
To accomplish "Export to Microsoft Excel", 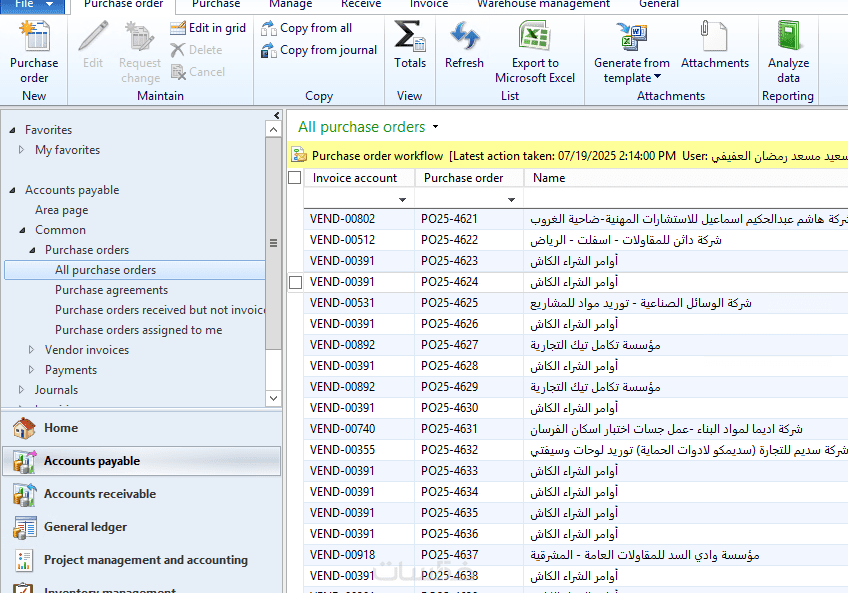I will (535, 51).
